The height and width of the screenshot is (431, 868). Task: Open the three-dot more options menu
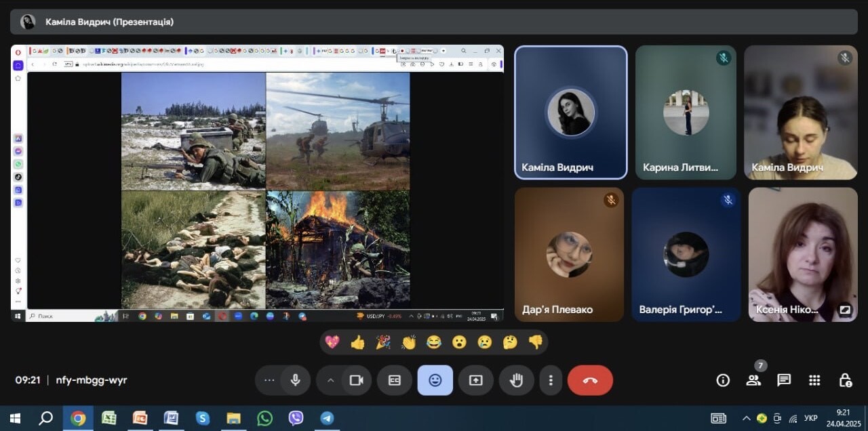tap(551, 380)
